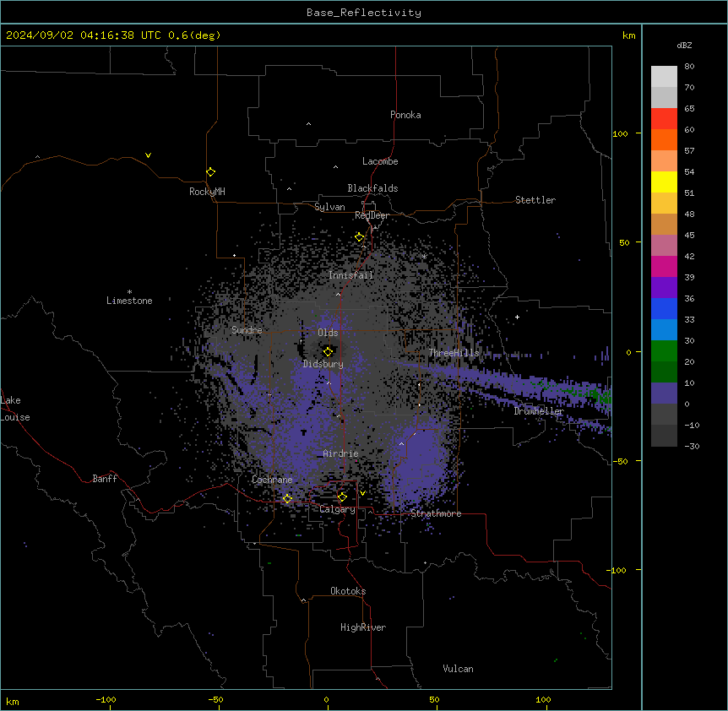This screenshot has width=728, height=711.
Task: Click the Olds town label
Action: [x=328, y=333]
